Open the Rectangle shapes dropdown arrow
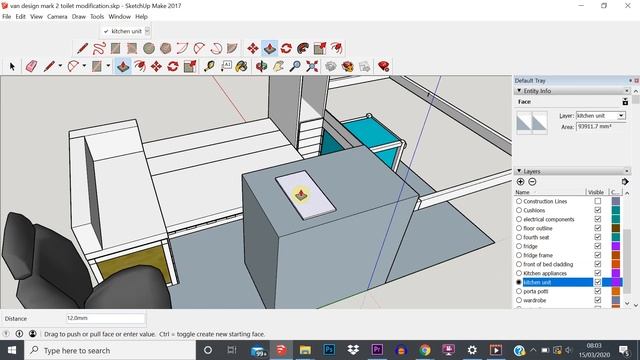This screenshot has width=640, height=360. [x=108, y=66]
